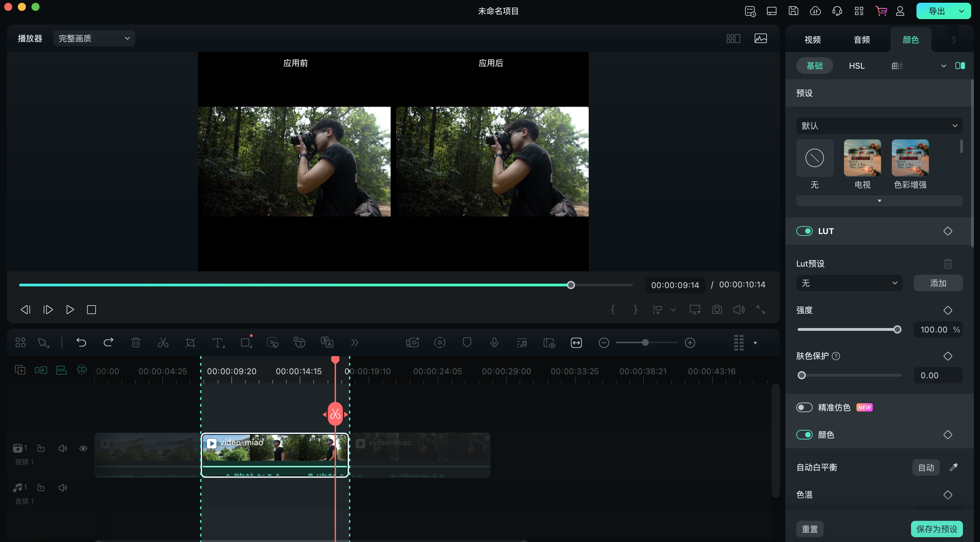Open the 完整画质 quality dropdown
The image size is (980, 542).
click(x=94, y=38)
